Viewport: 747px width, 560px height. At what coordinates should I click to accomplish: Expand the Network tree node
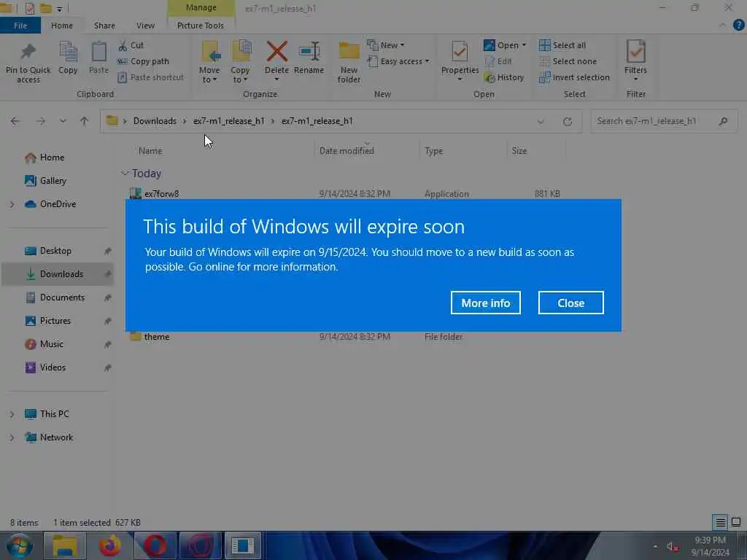click(x=12, y=437)
